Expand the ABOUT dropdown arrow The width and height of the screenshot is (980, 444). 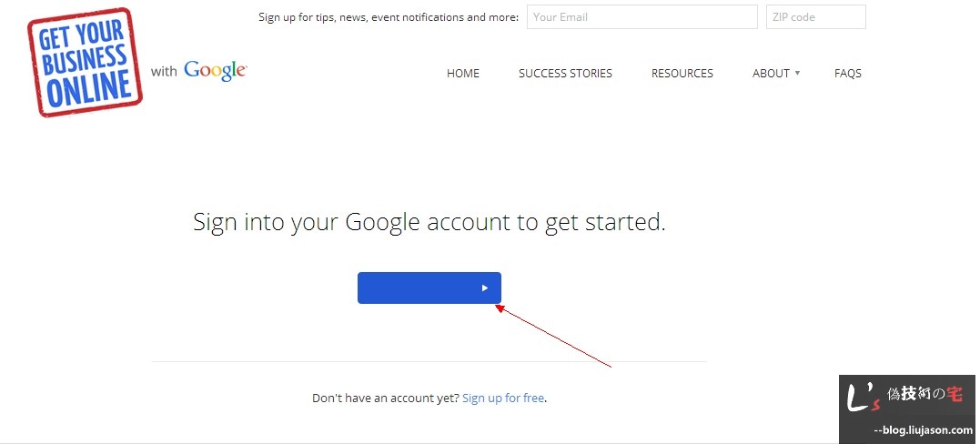tap(797, 73)
